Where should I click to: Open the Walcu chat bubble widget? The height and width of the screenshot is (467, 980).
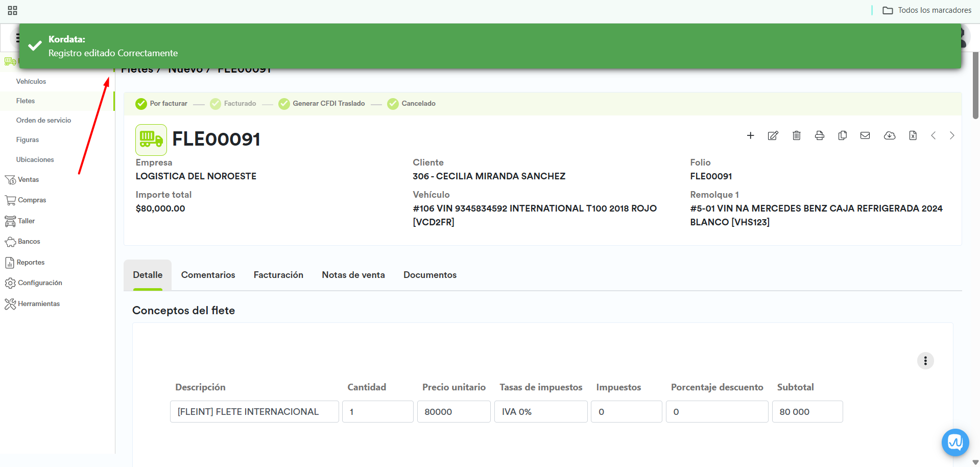pos(955,442)
